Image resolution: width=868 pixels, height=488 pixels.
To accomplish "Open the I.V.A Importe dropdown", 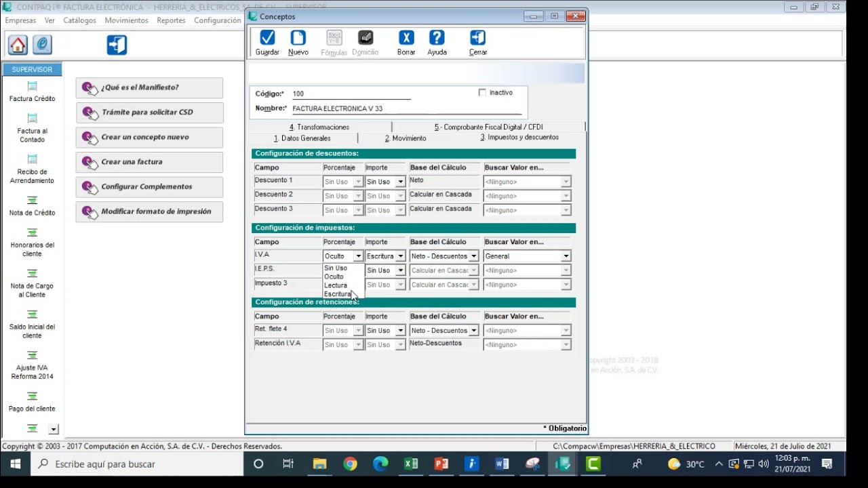I will tap(400, 256).
